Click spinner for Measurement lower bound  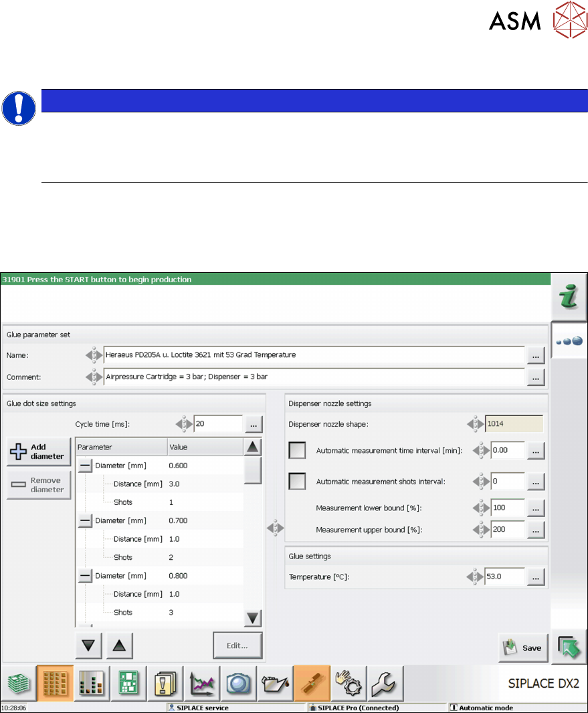[x=481, y=508]
